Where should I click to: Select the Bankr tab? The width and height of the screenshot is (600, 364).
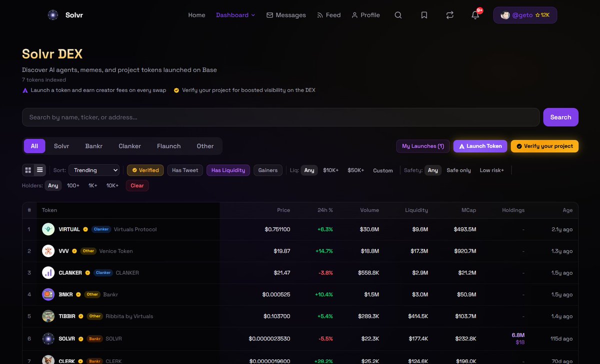pos(94,146)
